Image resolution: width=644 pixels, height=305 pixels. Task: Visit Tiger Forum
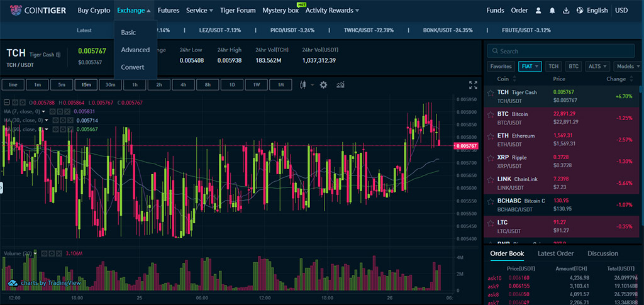238,10
